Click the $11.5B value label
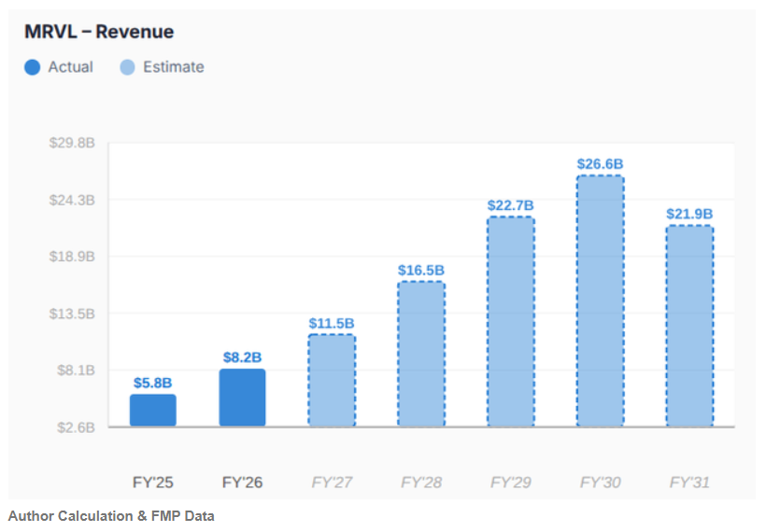 point(332,323)
